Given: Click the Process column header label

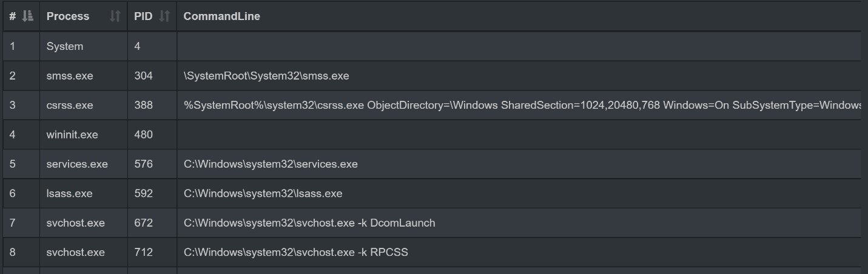Looking at the screenshot, I should (68, 16).
